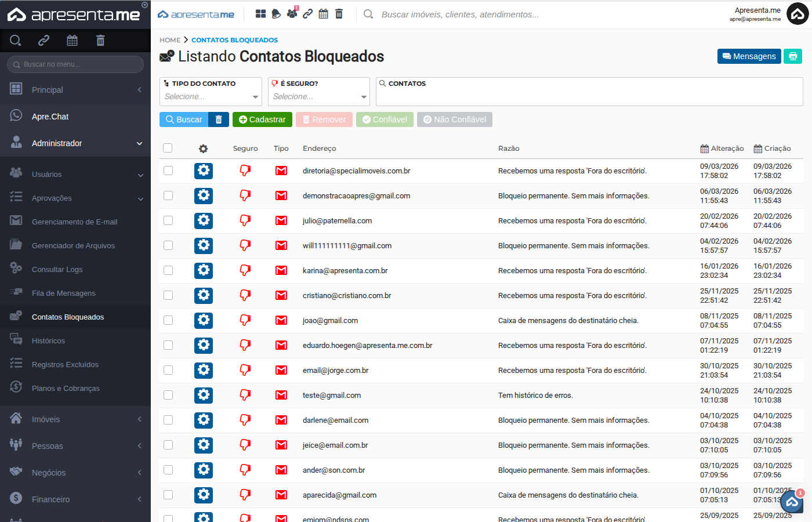Check the select-all checkbox in the table header
812x522 pixels.
(168, 148)
